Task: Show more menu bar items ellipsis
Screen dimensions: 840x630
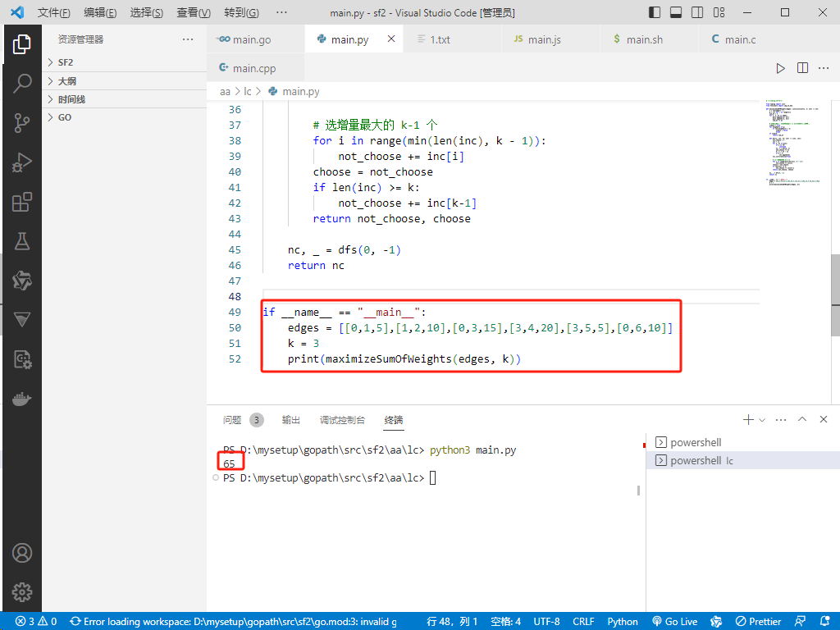Action: [281, 12]
